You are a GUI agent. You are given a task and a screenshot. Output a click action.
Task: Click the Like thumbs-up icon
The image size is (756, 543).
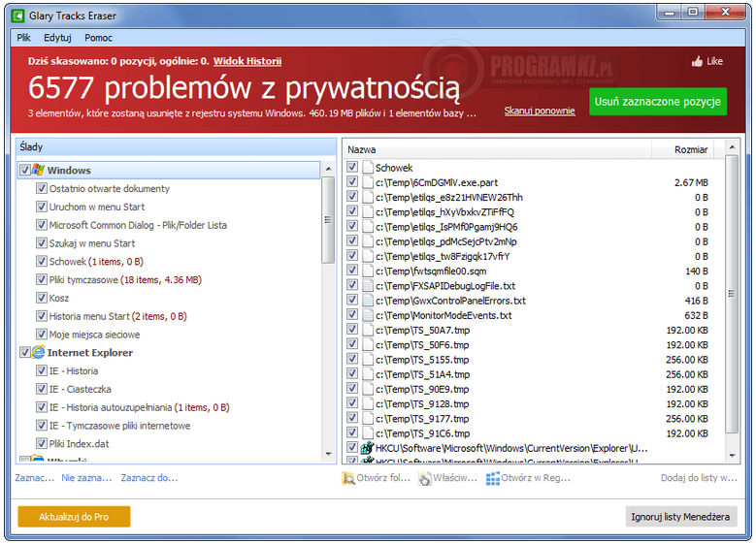pyautogui.click(x=697, y=61)
